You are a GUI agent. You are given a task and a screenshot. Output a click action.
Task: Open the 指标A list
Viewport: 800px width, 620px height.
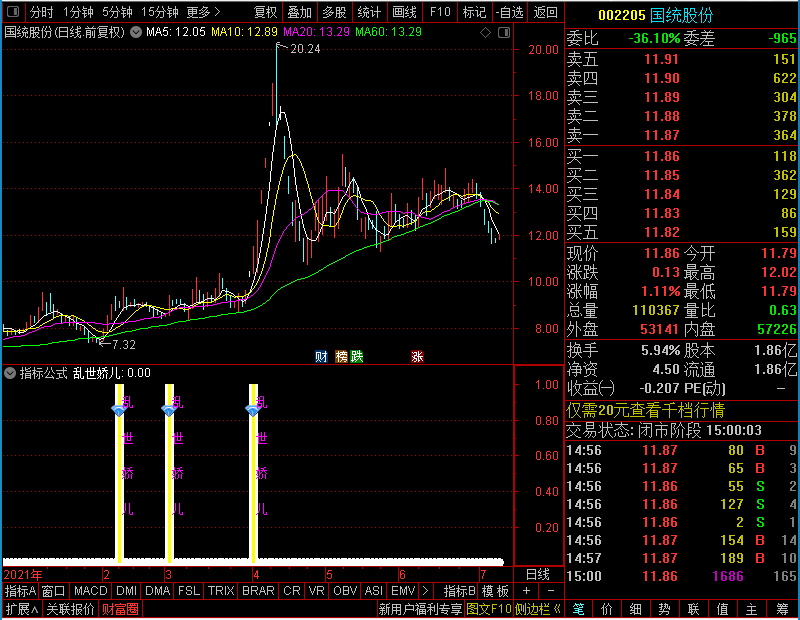[x=20, y=591]
